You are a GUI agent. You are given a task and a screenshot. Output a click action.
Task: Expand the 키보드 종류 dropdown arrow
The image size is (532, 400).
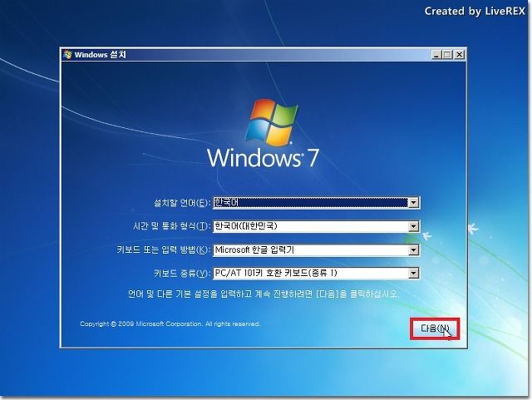point(413,273)
